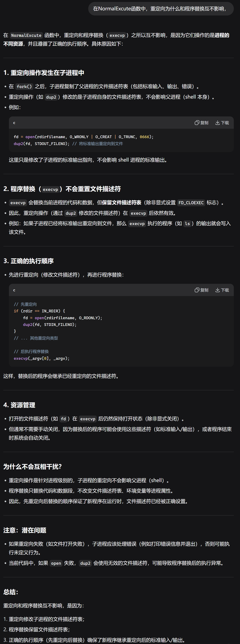Click summary item '2. 程序替换保留文件描述符表'
240x644 pixels.
tap(37, 630)
